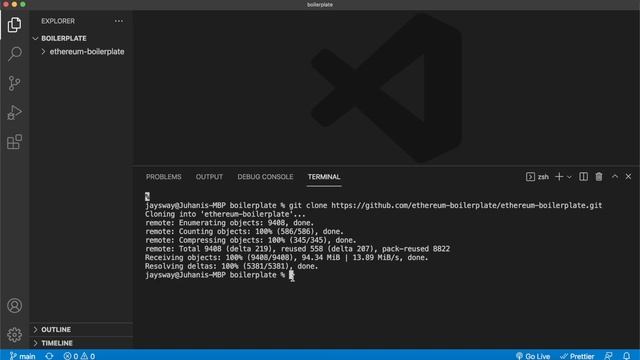Synchronize changes in status bar
640x360 pixels.
(49, 356)
